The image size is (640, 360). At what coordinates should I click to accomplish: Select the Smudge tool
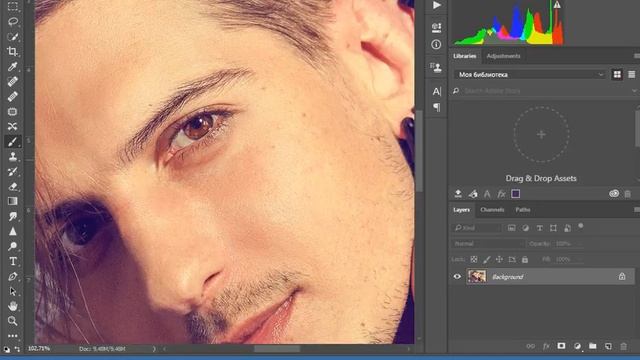[13, 216]
